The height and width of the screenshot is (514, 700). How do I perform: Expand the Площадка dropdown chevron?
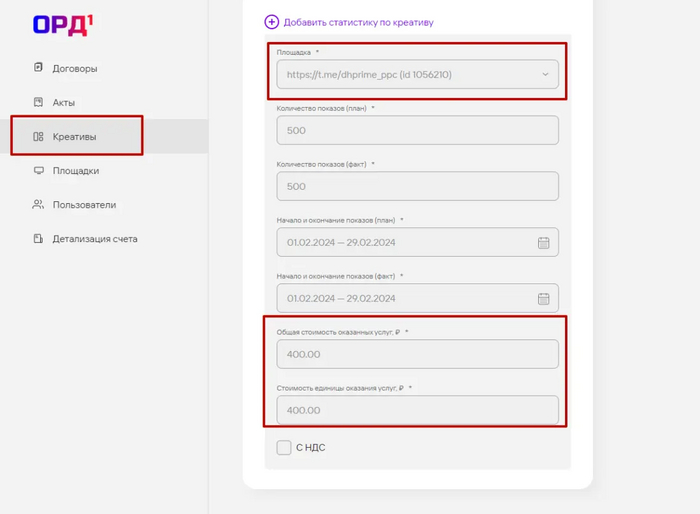click(545, 75)
